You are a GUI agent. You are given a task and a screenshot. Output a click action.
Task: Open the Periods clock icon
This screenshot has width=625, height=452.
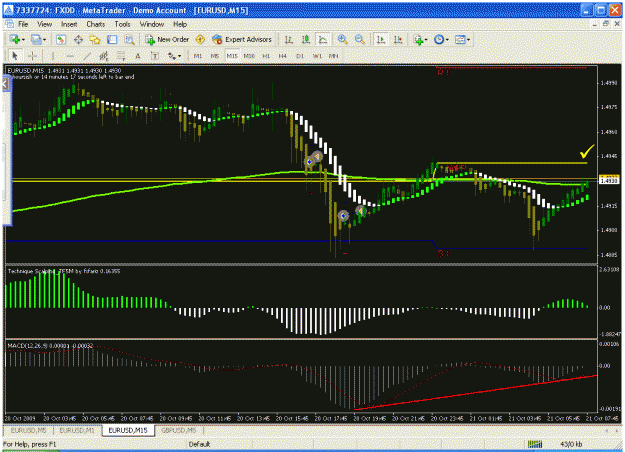439,39
